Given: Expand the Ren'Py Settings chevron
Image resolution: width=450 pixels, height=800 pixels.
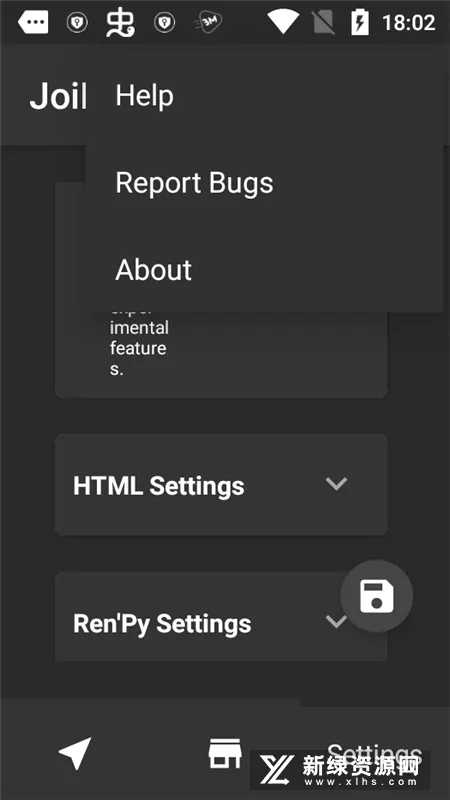Looking at the screenshot, I should click(x=334, y=622).
